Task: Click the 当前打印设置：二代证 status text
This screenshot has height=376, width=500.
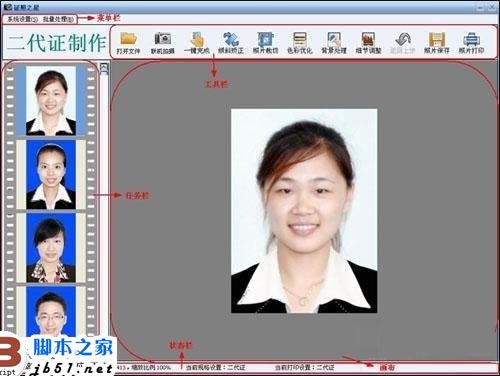Action: (304, 368)
